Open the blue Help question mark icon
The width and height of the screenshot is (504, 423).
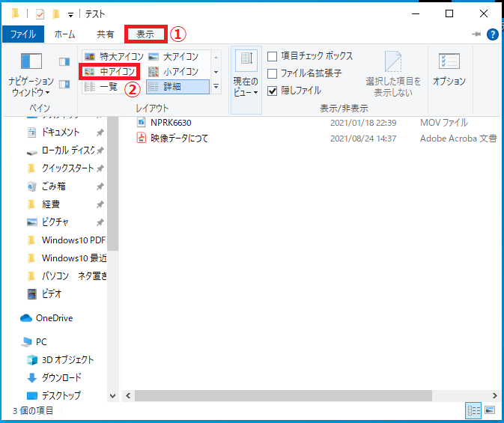click(493, 34)
